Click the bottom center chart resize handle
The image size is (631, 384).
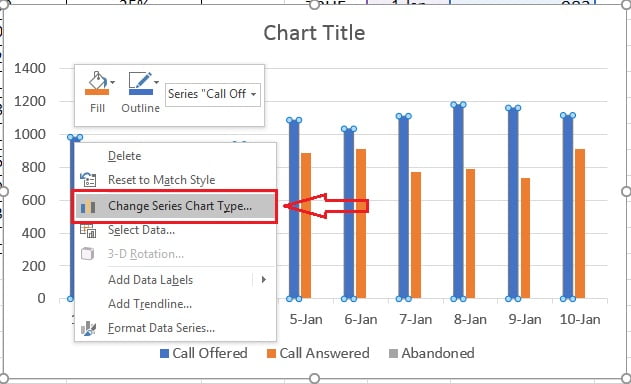tap(314, 378)
